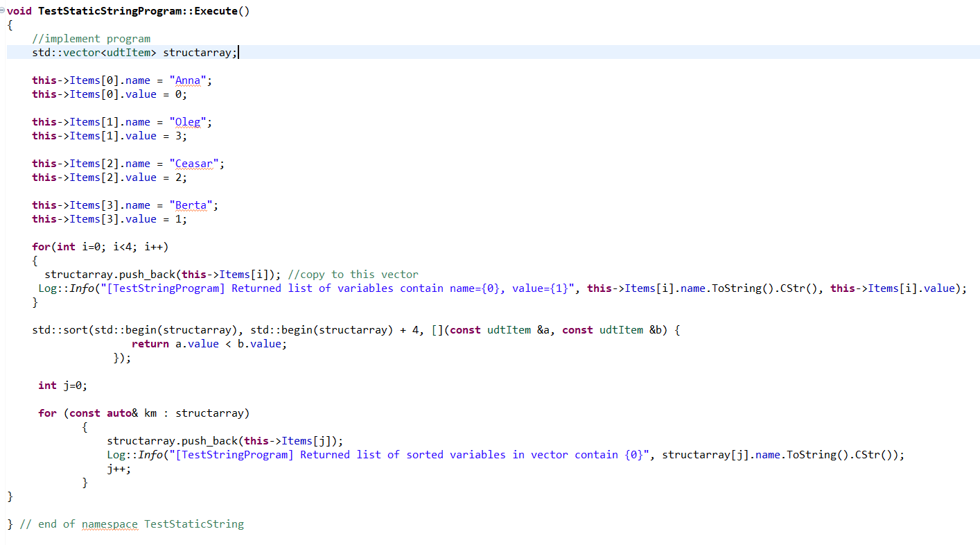Click the "Oleg" string literal
Viewport: 980px width, 545px height.
coord(188,122)
